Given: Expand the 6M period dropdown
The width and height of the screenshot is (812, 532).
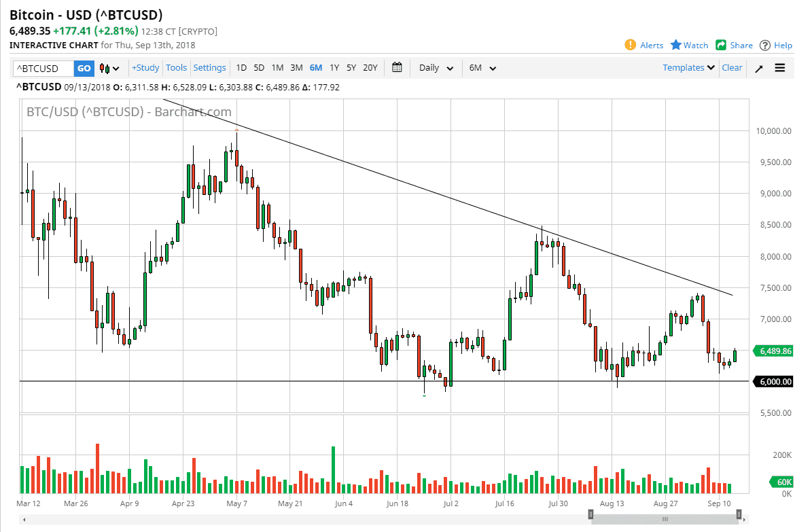Looking at the screenshot, I should point(482,68).
